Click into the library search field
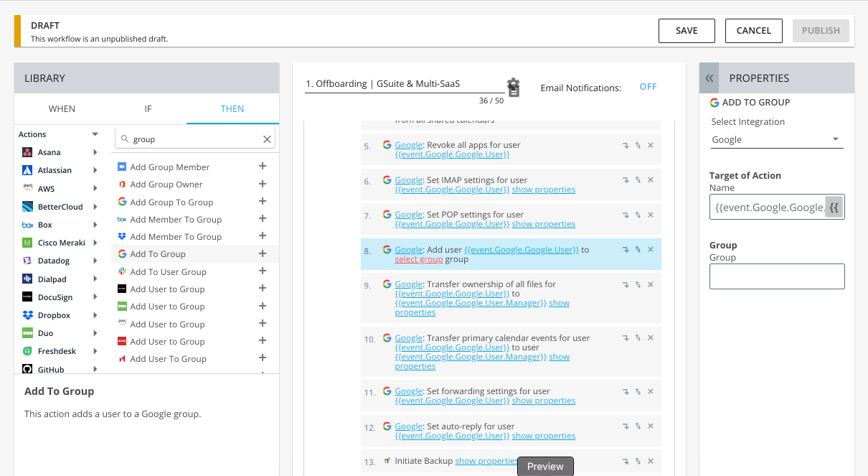 (x=195, y=139)
